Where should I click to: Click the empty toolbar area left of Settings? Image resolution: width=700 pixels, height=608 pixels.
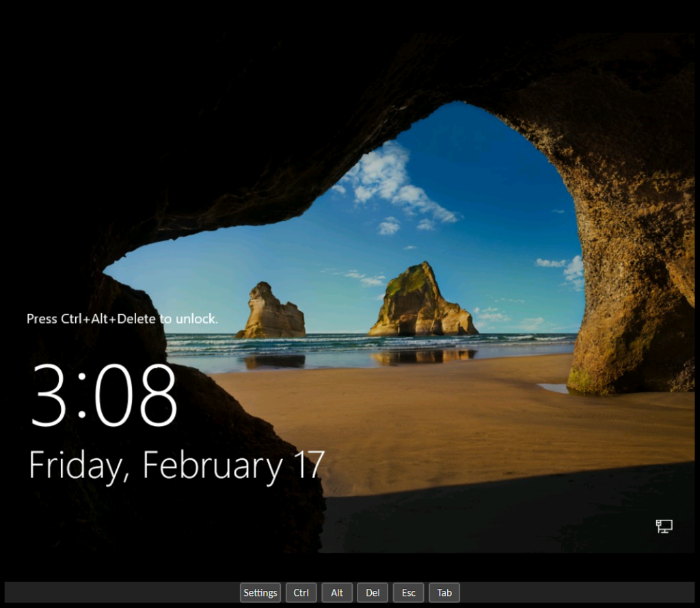pos(122,592)
